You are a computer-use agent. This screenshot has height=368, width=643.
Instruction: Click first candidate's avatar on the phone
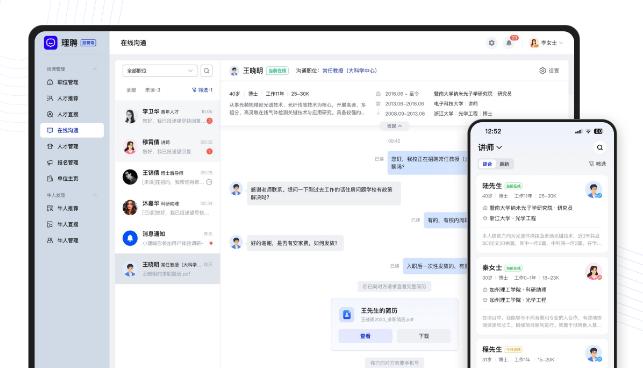tap(593, 190)
